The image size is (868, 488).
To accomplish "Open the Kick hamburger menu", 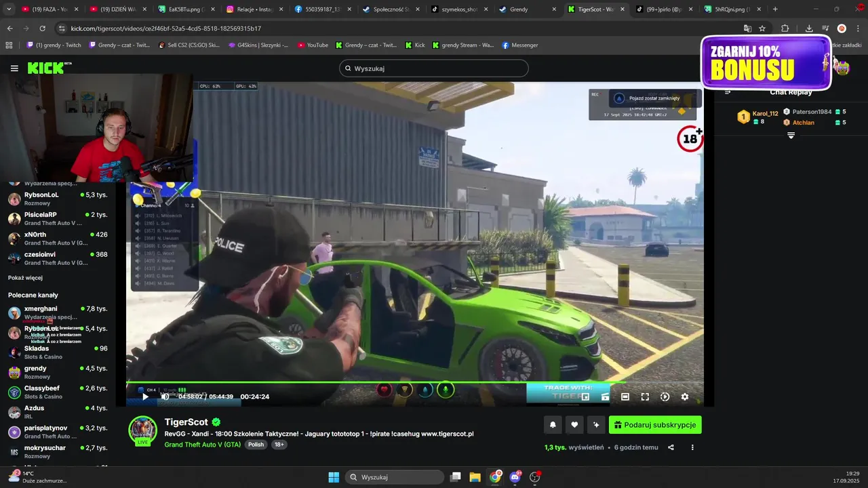I will click(14, 68).
